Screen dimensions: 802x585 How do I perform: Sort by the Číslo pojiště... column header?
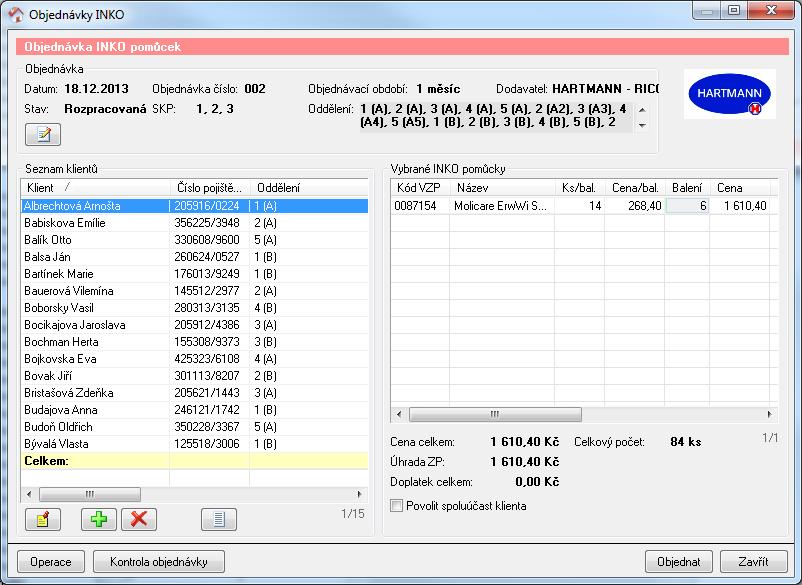tap(210, 188)
